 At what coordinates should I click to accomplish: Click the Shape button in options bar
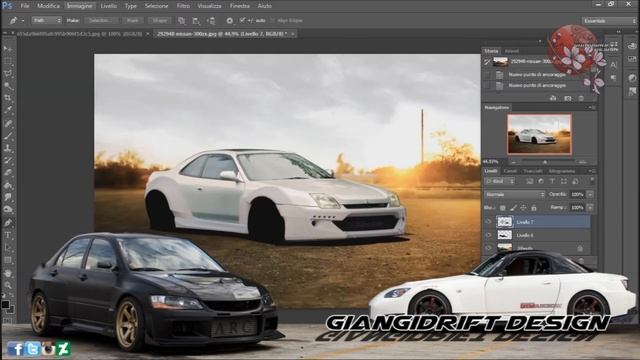pyautogui.click(x=160, y=20)
